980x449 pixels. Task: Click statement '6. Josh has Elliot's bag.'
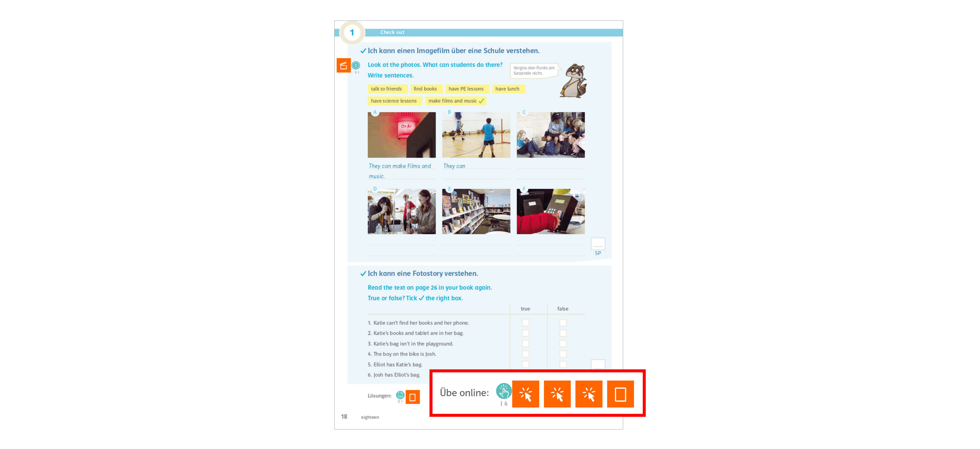click(394, 375)
